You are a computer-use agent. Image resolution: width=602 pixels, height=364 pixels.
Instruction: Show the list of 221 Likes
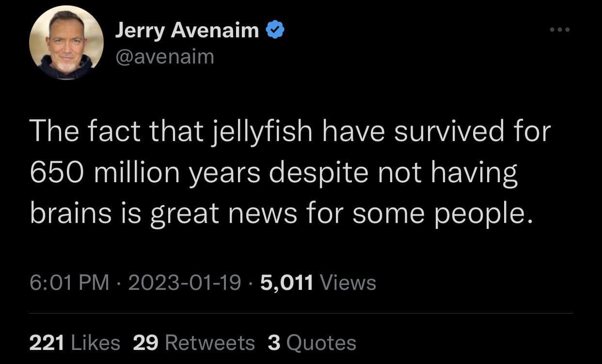coord(75,343)
